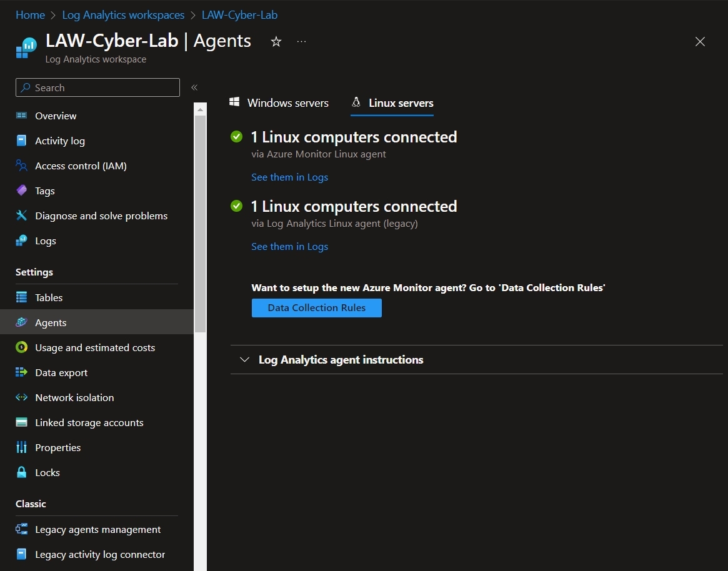Expand Log Analytics agent instructions section
Viewport: 728px width, 571px height.
pyautogui.click(x=245, y=360)
